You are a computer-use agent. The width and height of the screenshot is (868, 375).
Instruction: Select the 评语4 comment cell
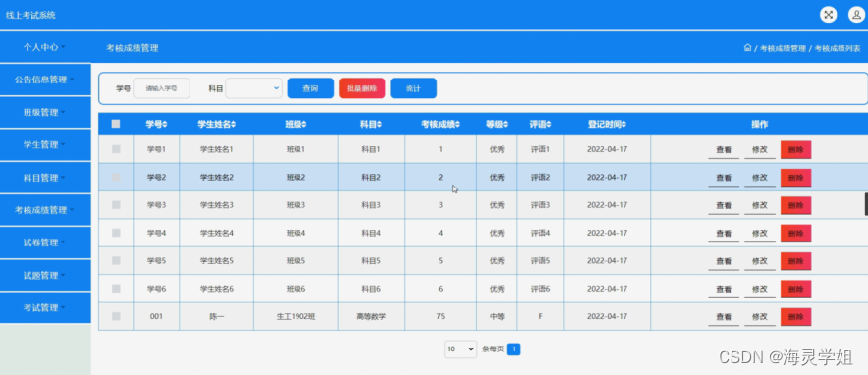[540, 233]
